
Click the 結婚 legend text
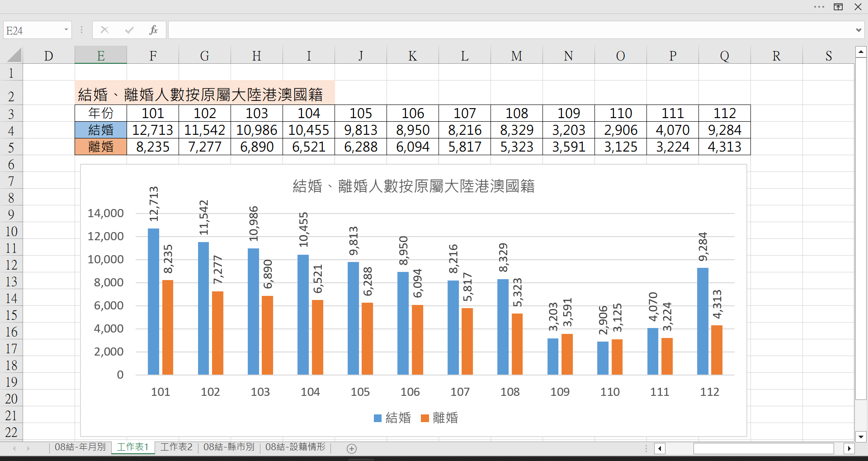[398, 418]
